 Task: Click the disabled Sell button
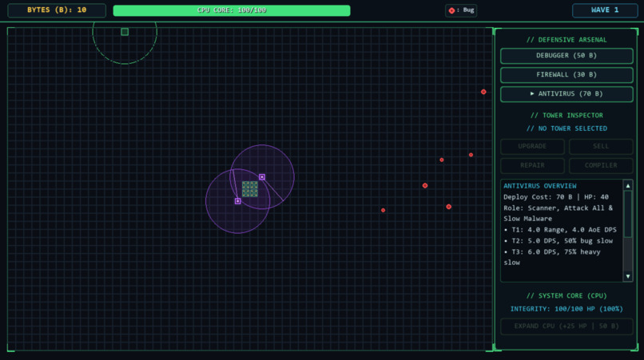click(x=601, y=146)
